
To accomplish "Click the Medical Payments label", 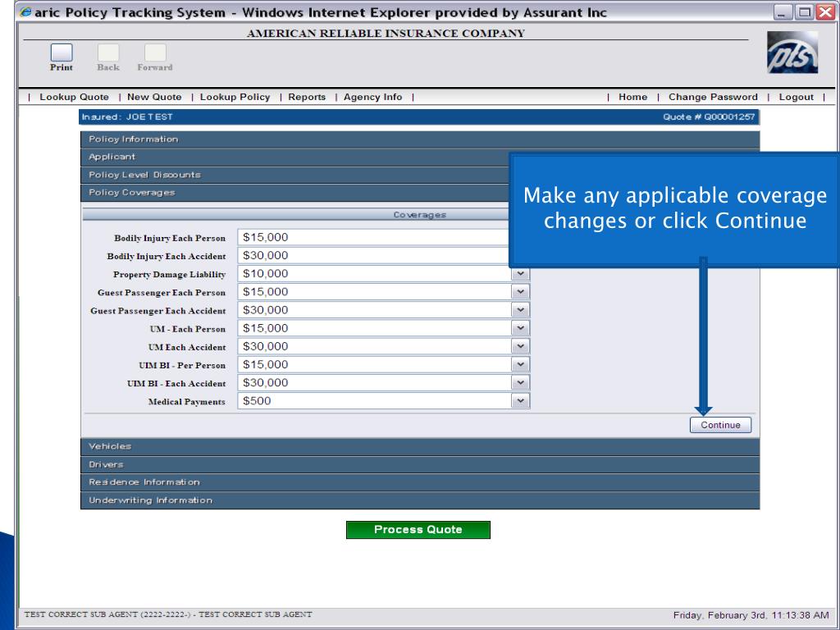I will pos(186,402).
